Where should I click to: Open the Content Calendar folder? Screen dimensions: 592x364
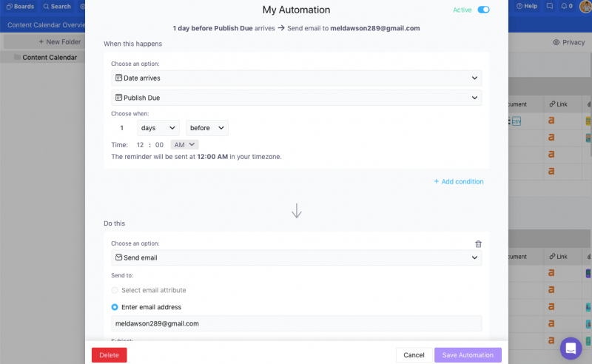(49, 57)
